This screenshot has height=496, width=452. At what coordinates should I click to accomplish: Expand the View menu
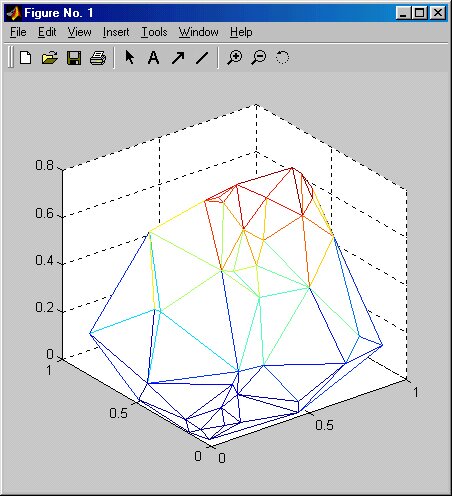(x=79, y=32)
